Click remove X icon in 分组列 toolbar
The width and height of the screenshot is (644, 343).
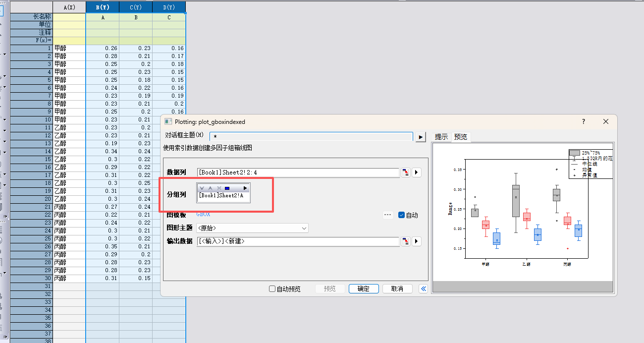(218, 188)
